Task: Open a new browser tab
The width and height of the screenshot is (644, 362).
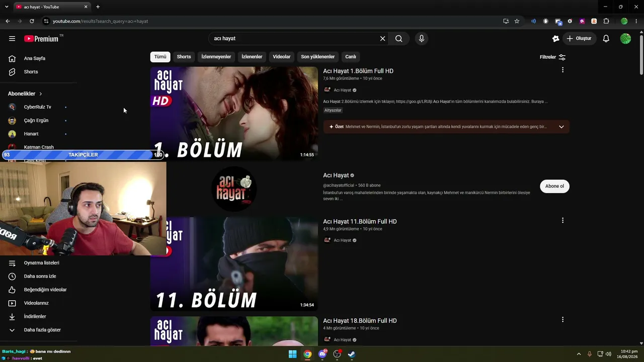Action: (x=98, y=7)
